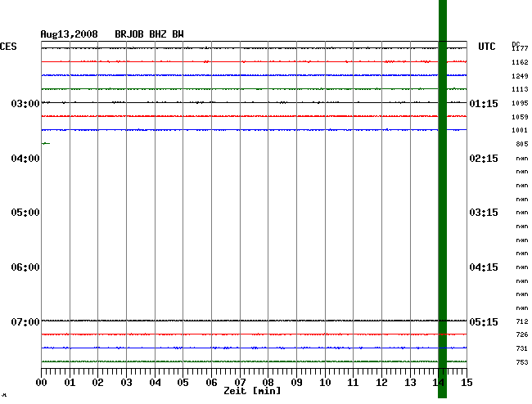Click the 15 minute tick label
This screenshot has width=532, height=404.
(x=467, y=383)
